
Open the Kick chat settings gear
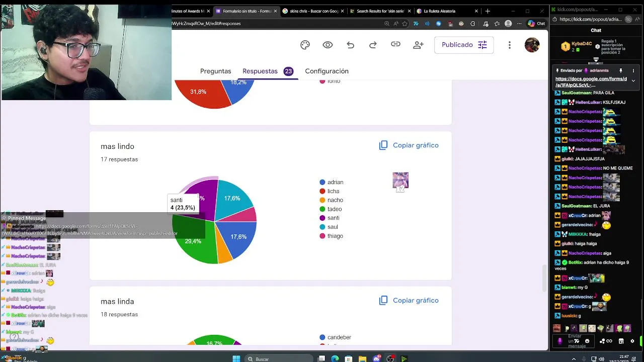point(632,341)
